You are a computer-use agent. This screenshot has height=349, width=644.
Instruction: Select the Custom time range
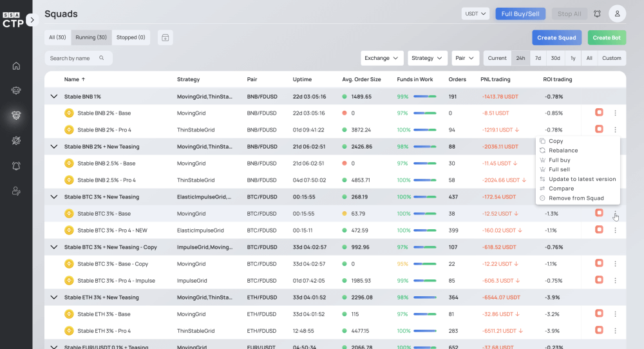pos(612,58)
